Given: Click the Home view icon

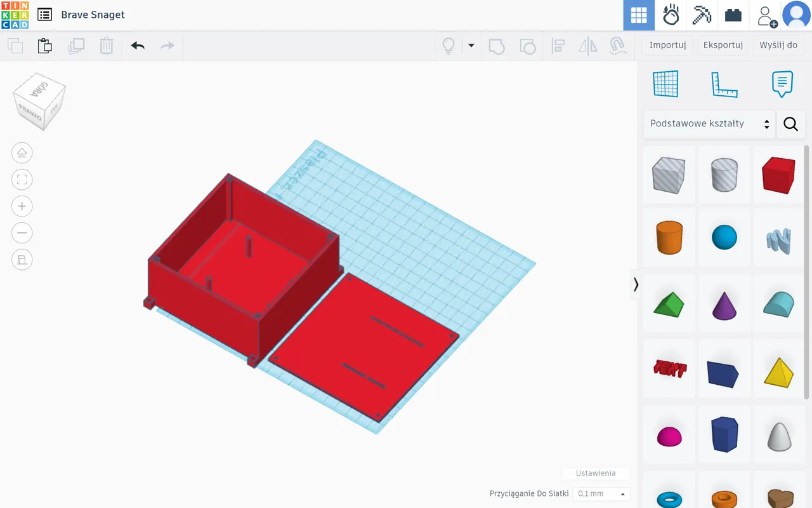Looking at the screenshot, I should click(x=22, y=152).
